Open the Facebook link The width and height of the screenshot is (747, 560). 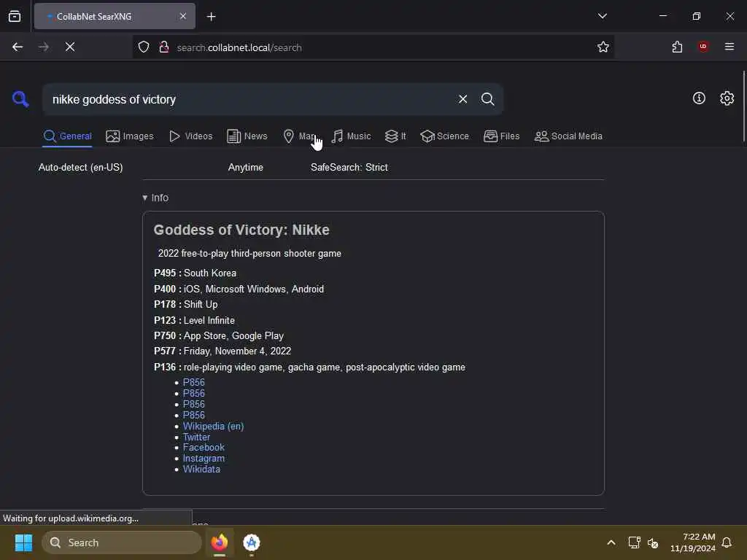point(204,448)
